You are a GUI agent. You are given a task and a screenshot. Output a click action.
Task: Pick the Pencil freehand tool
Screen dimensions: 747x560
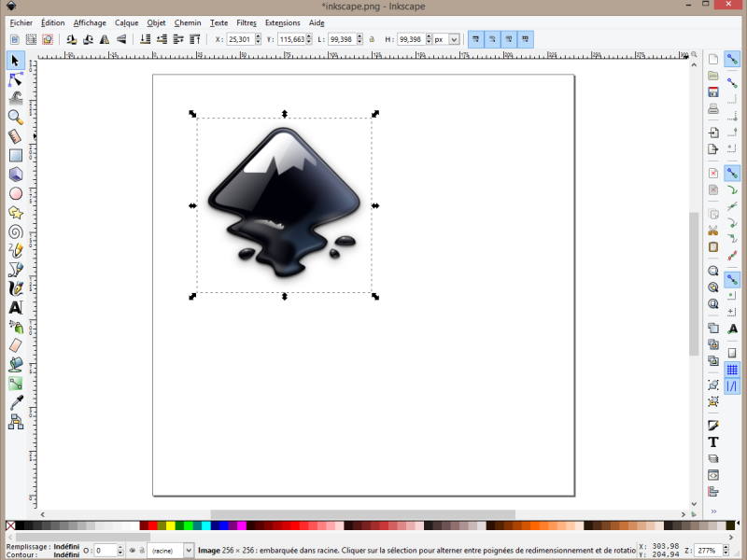[x=16, y=250]
